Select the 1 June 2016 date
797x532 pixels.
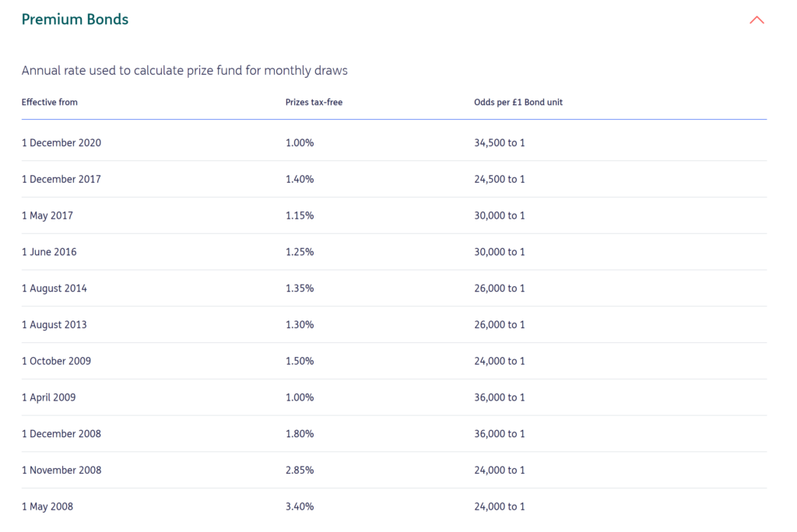pyautogui.click(x=49, y=252)
